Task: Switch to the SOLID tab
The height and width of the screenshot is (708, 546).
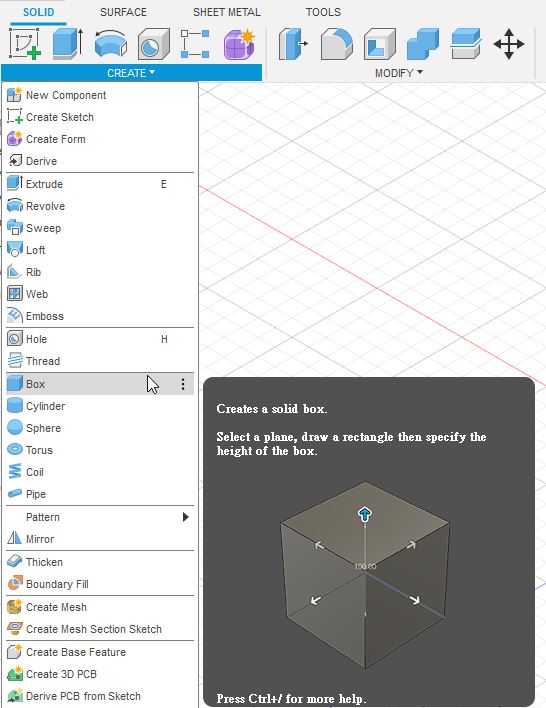Action: (x=38, y=12)
